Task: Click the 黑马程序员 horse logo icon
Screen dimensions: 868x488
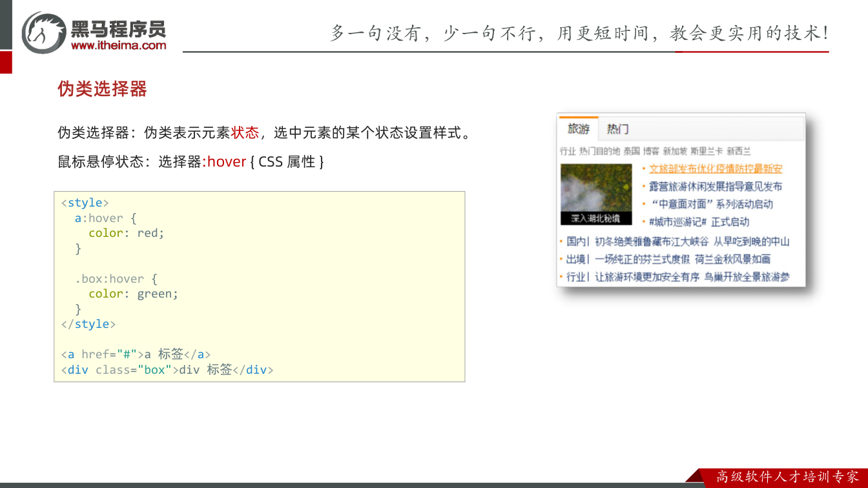Action: pos(44,32)
